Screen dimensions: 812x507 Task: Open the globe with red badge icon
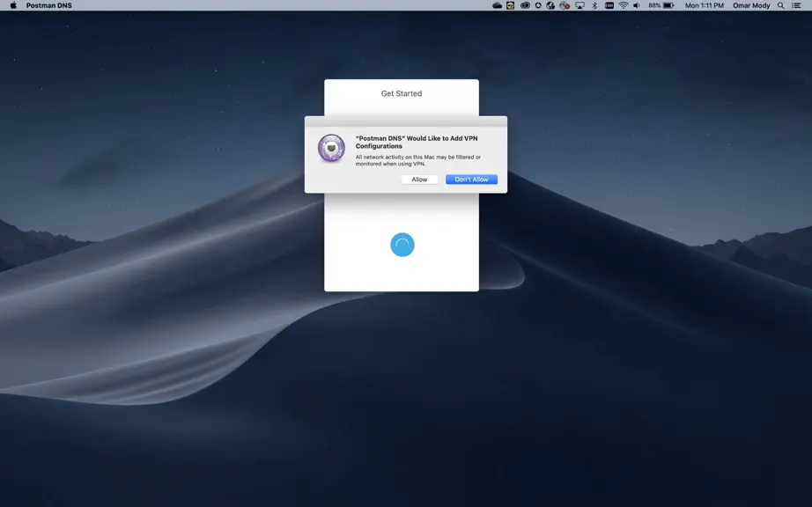565,5
